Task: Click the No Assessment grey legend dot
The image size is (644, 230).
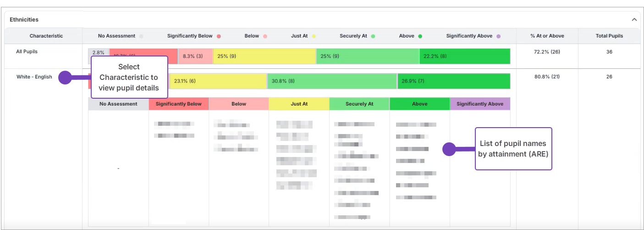Action: [141, 36]
